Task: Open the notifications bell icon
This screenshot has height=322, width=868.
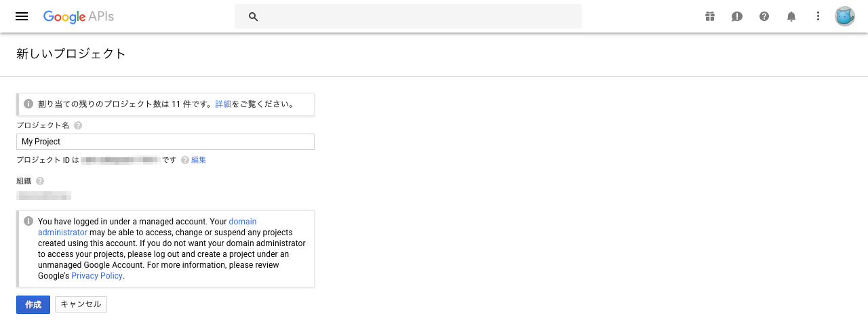Action: [791, 16]
